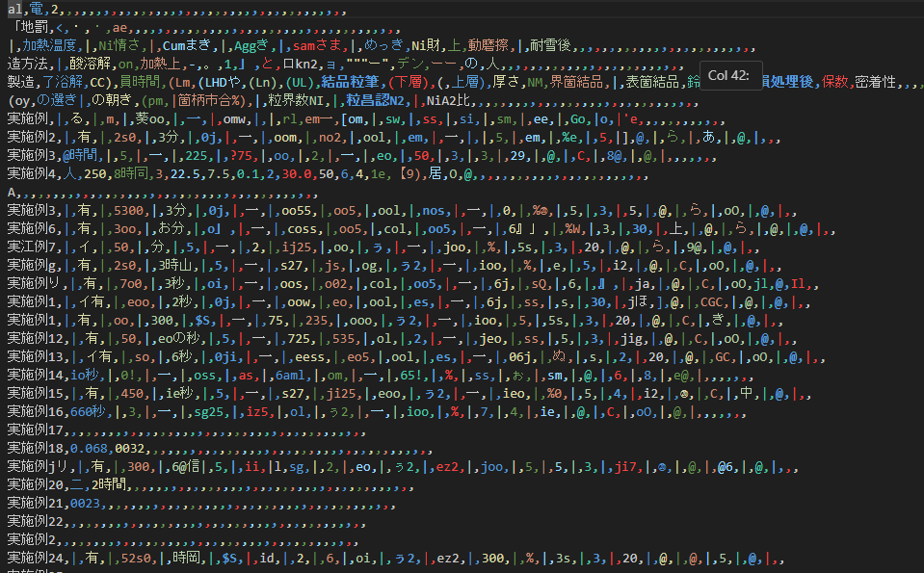The image size is (924, 573).
Task: Click the "jig" cell text
Action: 632,339
